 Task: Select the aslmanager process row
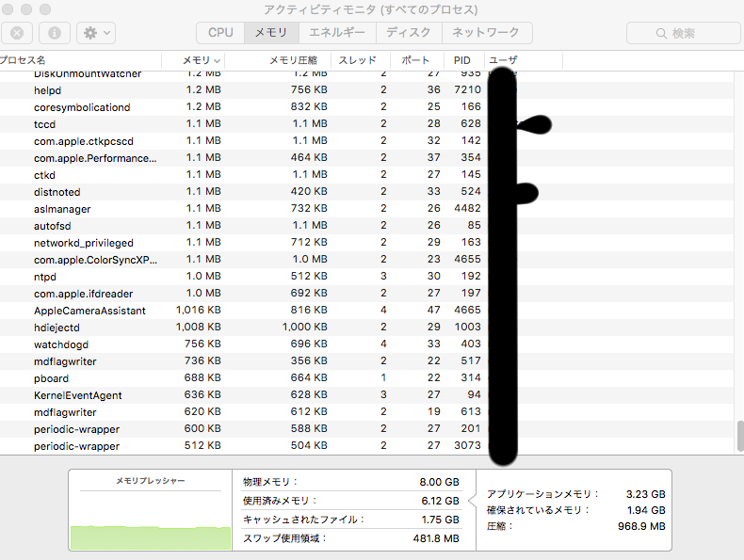[x=367, y=209]
